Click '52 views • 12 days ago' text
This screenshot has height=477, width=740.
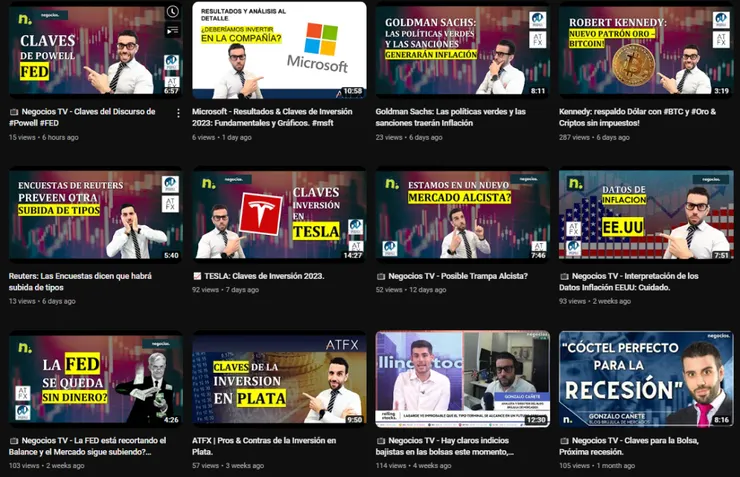pos(411,290)
